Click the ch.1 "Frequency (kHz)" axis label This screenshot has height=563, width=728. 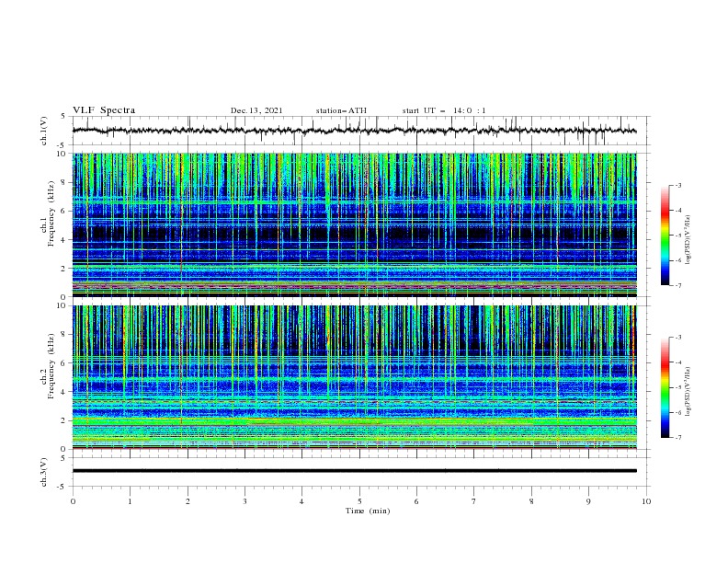51,213
